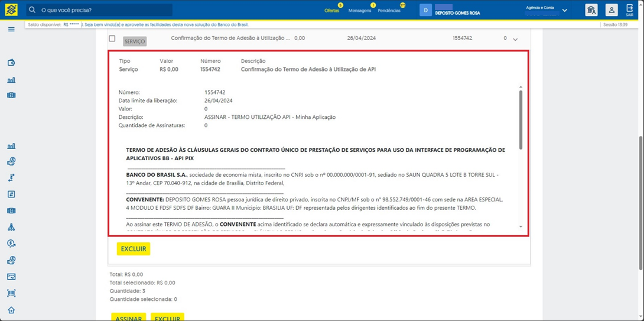Screen dimensions: 644x321
Task: Click the row date 26/04/2024
Action: tap(362, 38)
